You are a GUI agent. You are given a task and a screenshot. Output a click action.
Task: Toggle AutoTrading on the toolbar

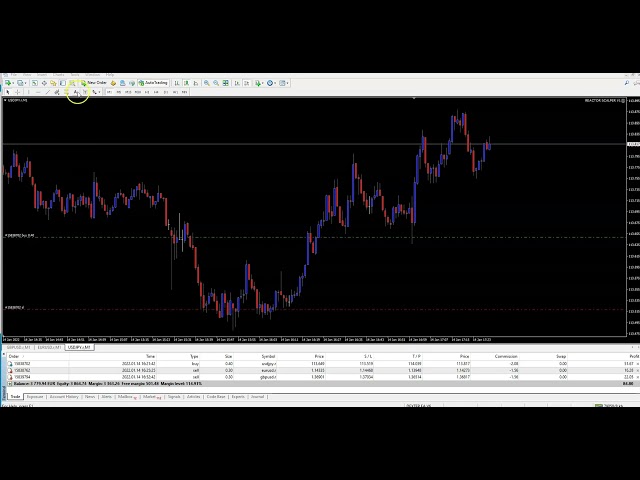154,83
